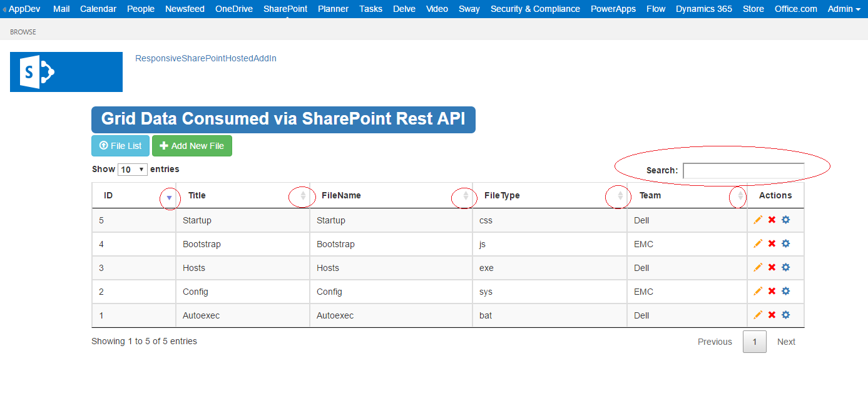
Task: Click inside the Search input box
Action: pyautogui.click(x=743, y=170)
